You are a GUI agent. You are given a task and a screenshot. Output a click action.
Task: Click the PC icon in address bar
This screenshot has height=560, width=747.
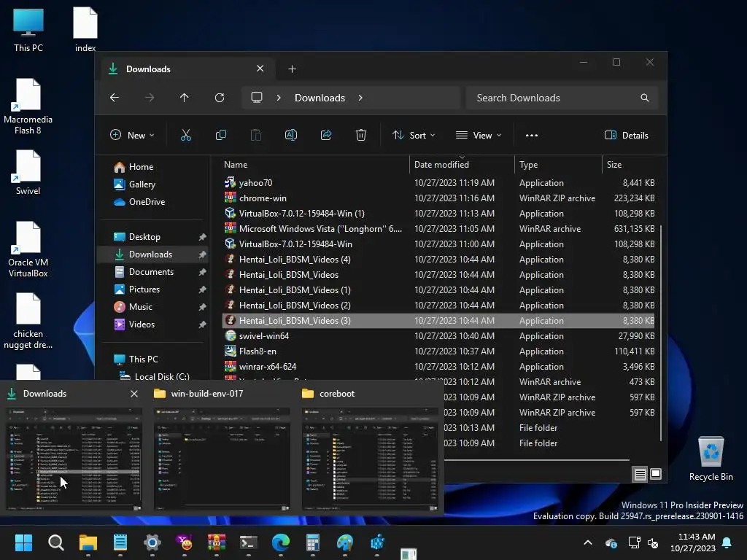(257, 98)
